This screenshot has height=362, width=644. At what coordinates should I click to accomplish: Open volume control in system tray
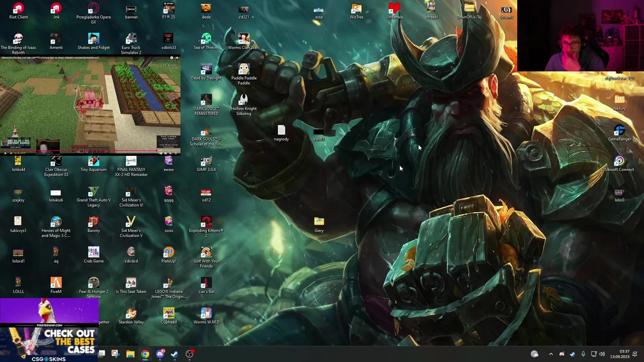click(x=602, y=354)
